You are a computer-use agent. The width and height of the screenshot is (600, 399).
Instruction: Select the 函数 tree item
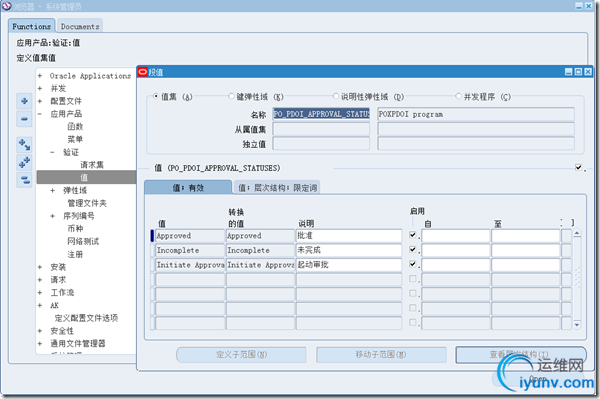(75, 127)
